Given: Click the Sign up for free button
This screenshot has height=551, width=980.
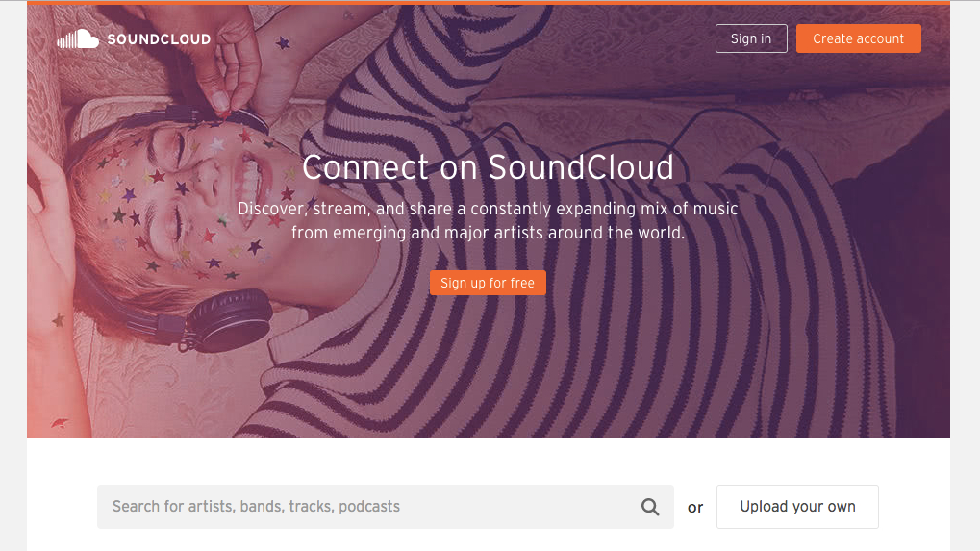Looking at the screenshot, I should tap(488, 283).
